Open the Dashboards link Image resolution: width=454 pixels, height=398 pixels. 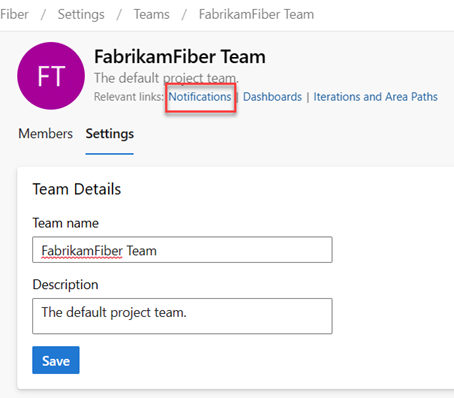[272, 97]
